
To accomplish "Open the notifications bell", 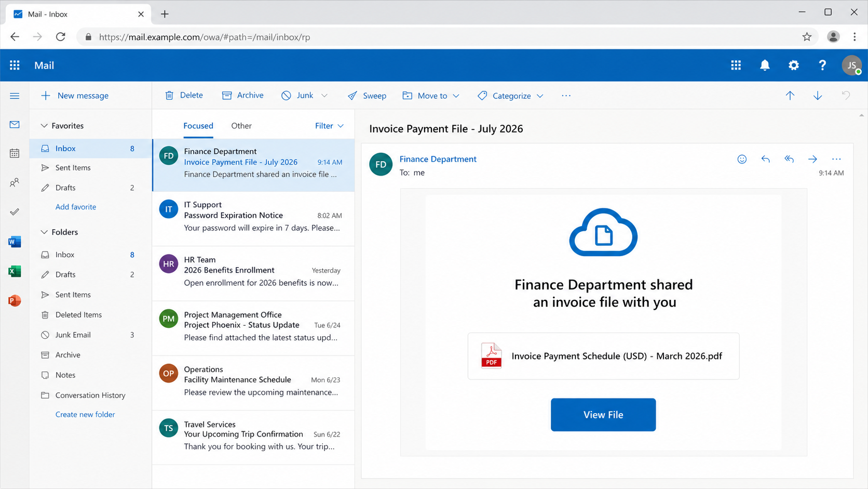I will pyautogui.click(x=765, y=65).
